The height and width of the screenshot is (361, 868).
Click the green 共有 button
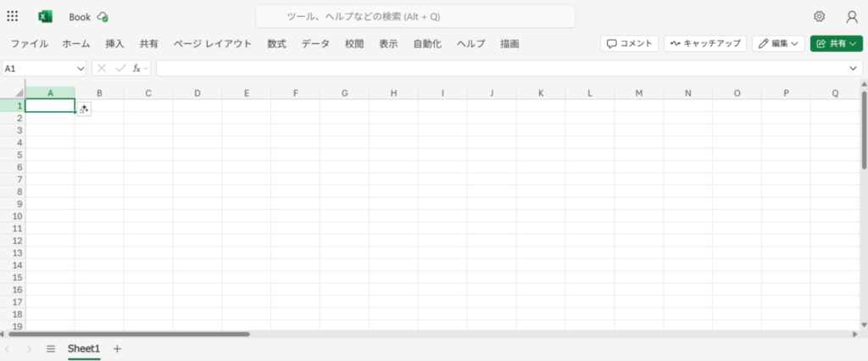coord(837,44)
